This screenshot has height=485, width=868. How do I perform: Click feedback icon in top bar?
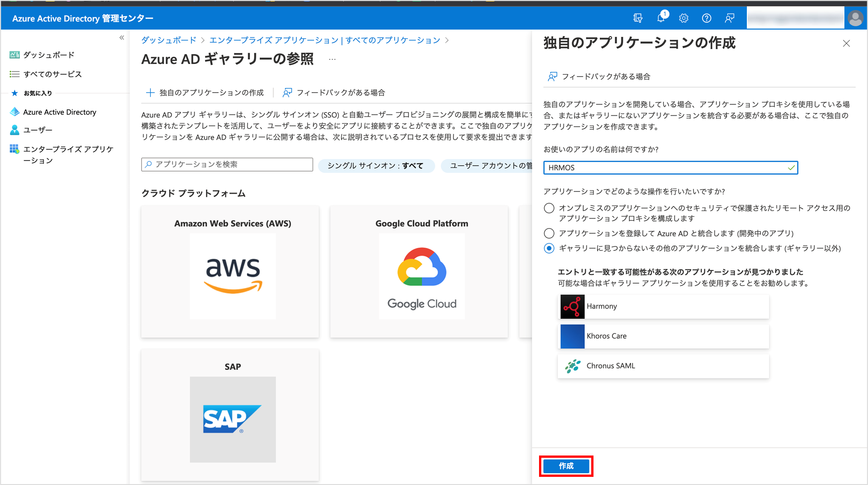pos(730,18)
